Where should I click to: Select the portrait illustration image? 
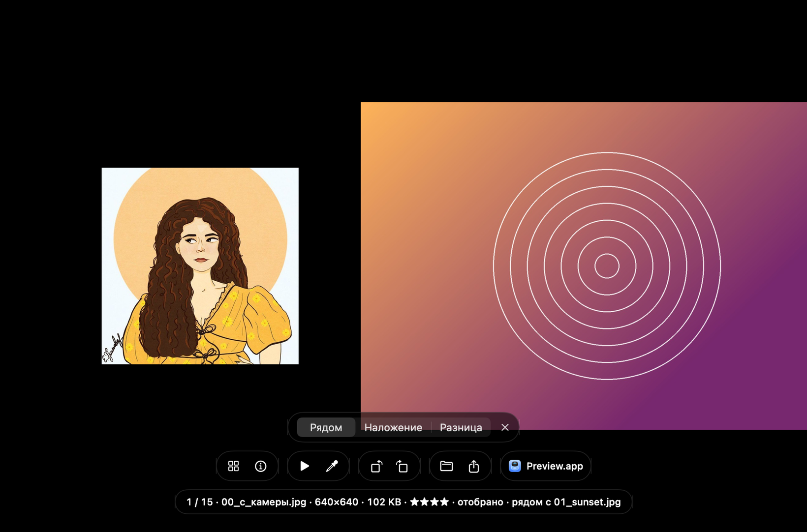(x=200, y=266)
